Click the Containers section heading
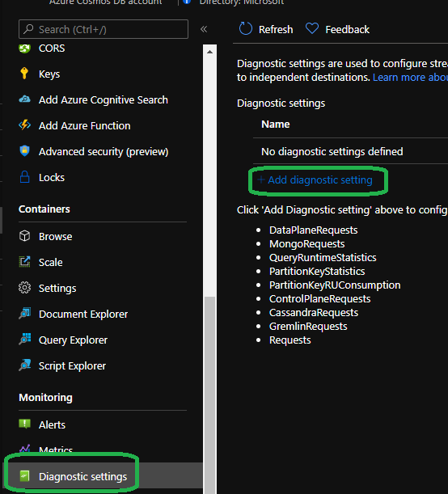Screen dimensions: 448x494 [44, 209]
